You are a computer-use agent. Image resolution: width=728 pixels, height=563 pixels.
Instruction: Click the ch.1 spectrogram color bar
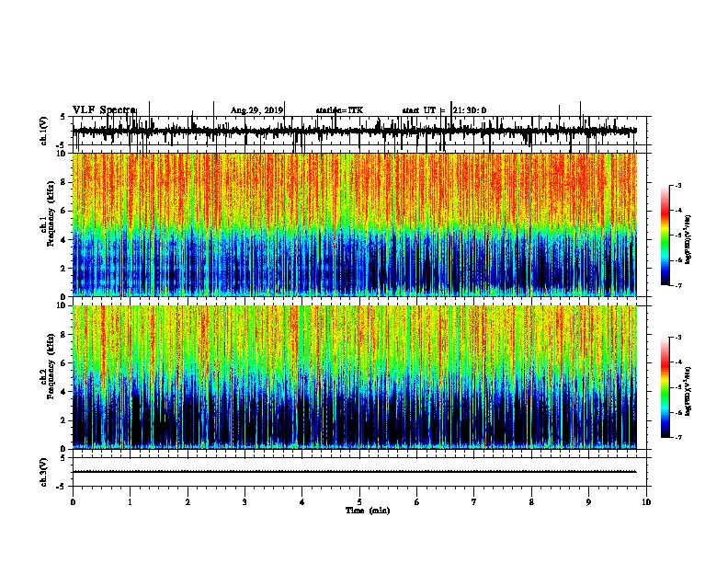pos(665,235)
